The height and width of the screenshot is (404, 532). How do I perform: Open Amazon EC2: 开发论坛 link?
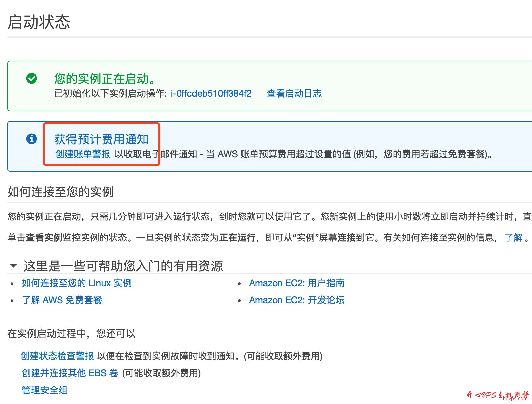pos(297,300)
